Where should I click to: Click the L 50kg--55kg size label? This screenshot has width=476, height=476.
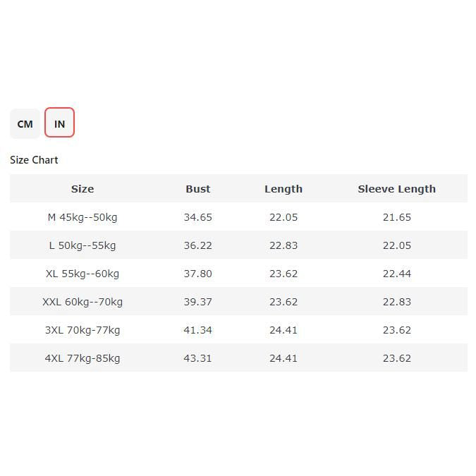click(83, 245)
